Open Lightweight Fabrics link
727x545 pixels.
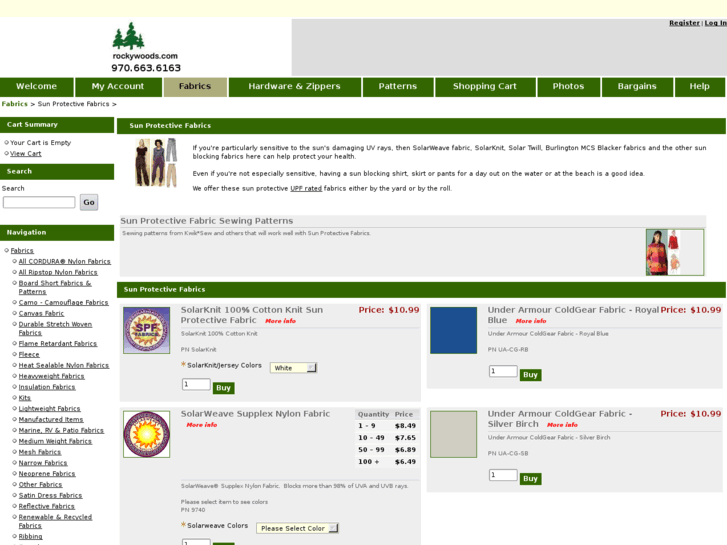pos(50,409)
